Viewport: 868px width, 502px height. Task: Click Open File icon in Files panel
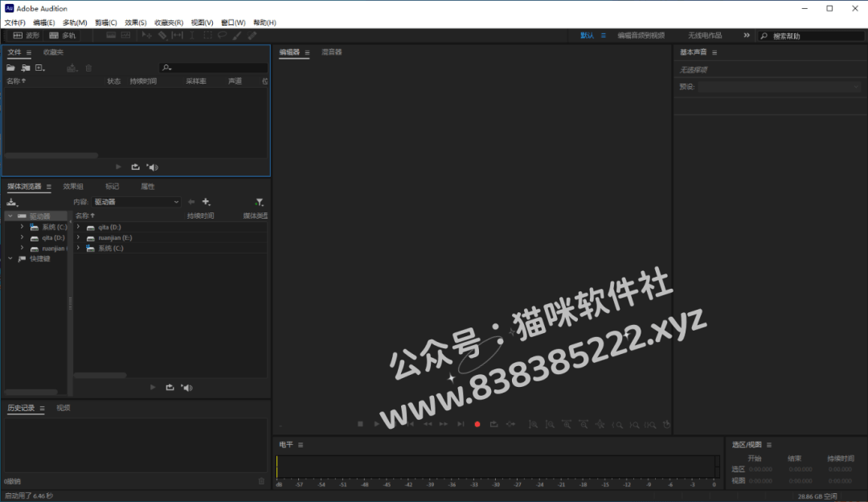[x=10, y=68]
